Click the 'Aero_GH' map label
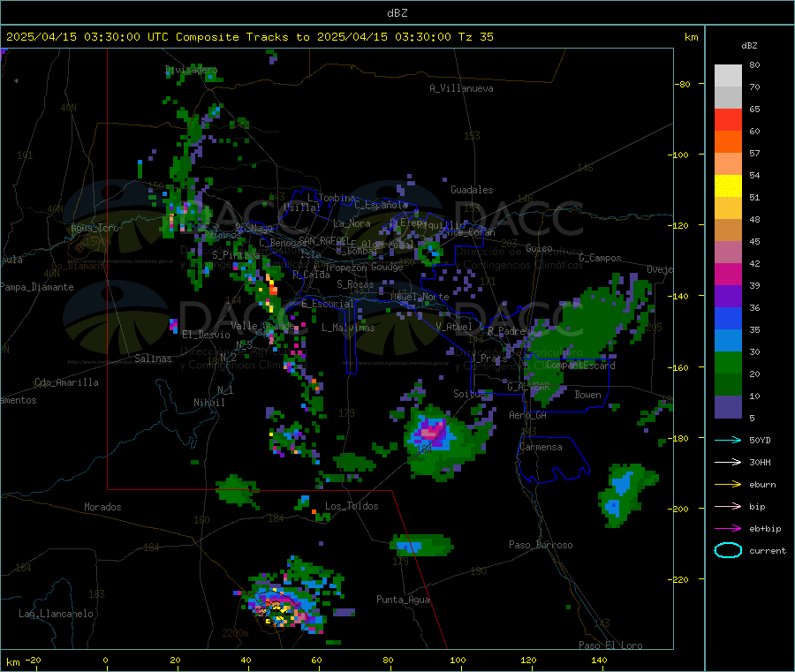Screen dimensions: 795x672 coord(527,415)
